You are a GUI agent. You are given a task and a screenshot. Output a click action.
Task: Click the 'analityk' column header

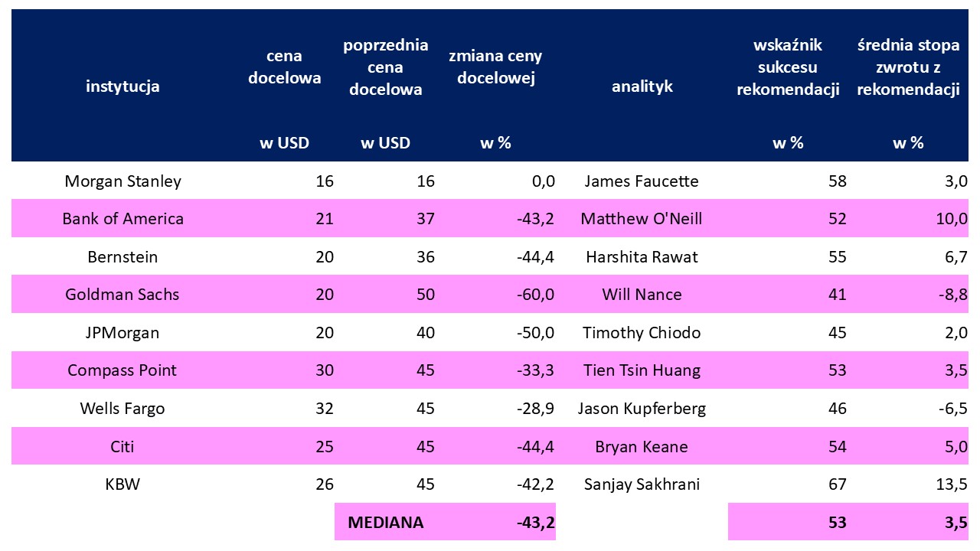(x=642, y=86)
